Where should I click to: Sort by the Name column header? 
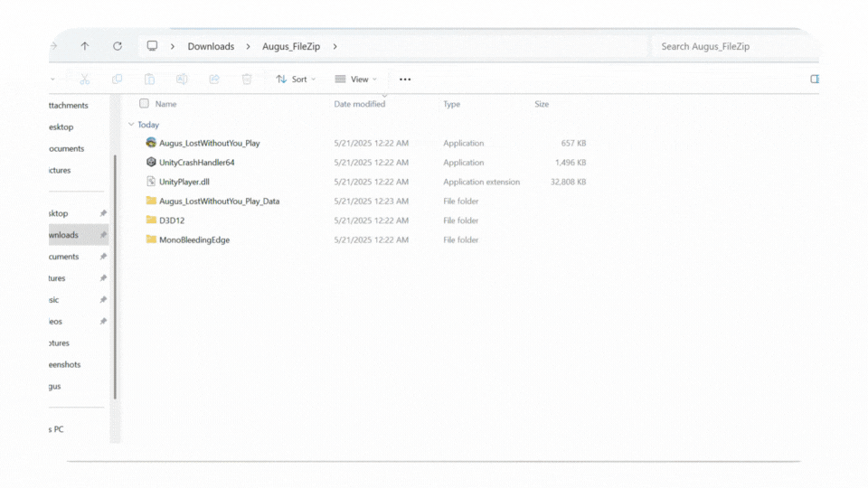point(165,104)
